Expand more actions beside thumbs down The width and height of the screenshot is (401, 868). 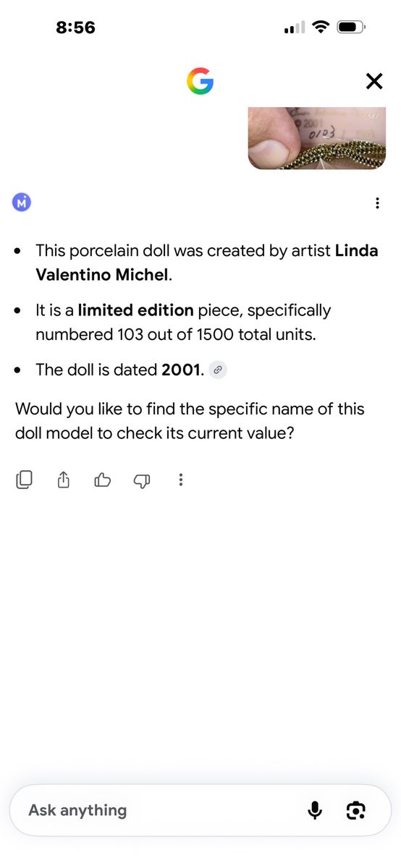(180, 479)
